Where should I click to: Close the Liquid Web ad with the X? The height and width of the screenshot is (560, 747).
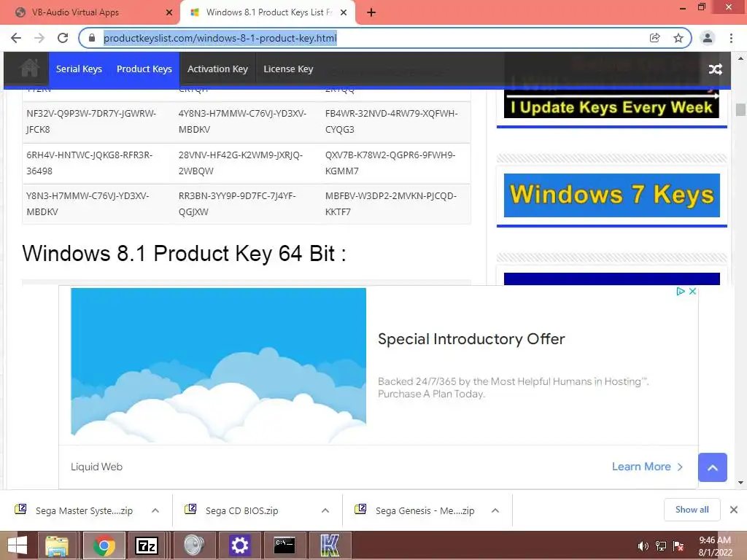pos(693,291)
